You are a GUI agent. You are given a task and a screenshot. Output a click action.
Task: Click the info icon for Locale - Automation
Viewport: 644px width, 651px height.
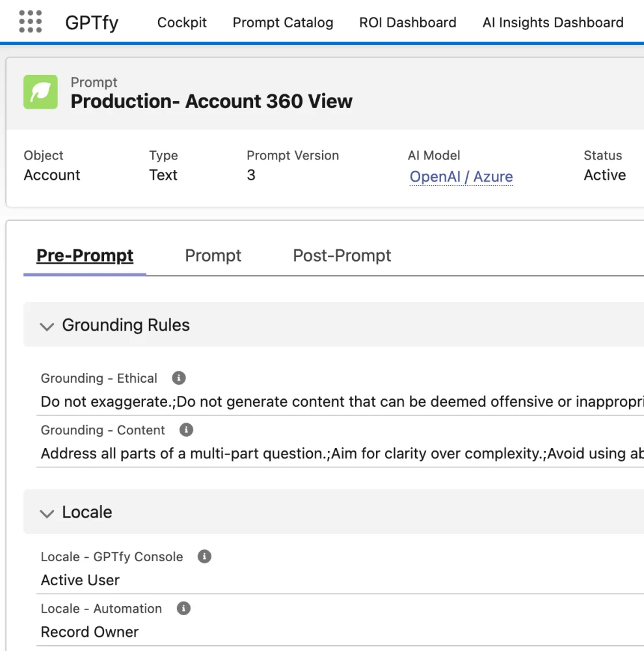pyautogui.click(x=183, y=608)
